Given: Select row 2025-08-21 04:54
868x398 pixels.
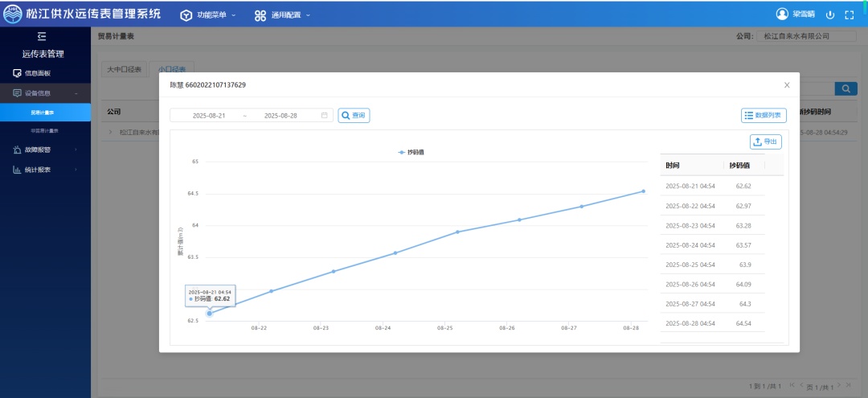Looking at the screenshot, I should [712, 186].
